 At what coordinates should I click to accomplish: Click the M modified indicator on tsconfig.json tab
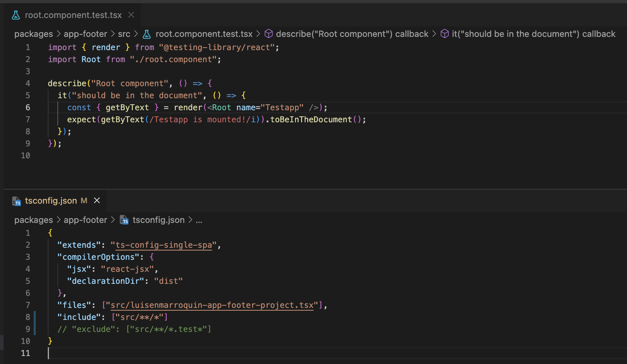point(84,200)
